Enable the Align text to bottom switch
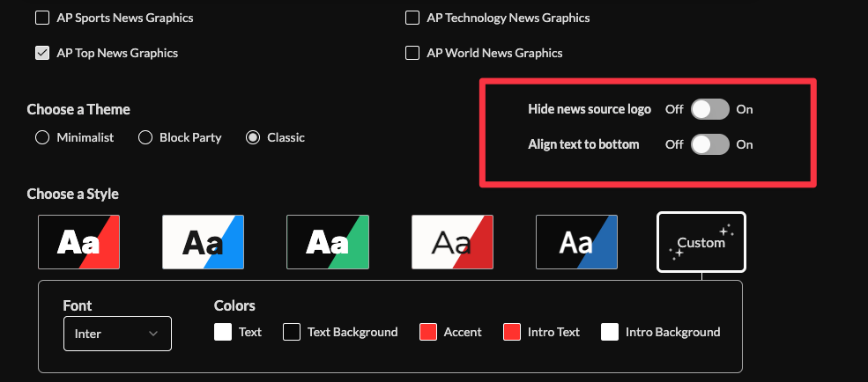The width and height of the screenshot is (868, 382). coord(709,144)
